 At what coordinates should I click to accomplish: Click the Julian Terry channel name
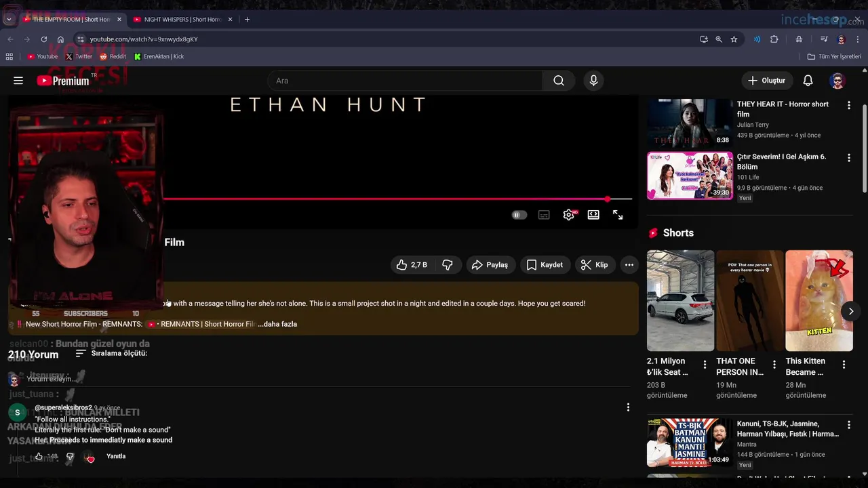click(x=753, y=125)
